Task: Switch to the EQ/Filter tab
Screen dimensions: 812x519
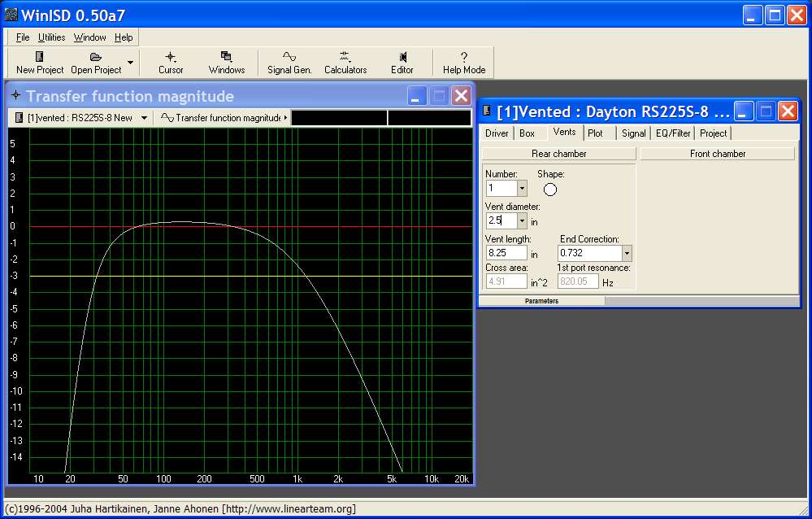Action: pyautogui.click(x=673, y=133)
